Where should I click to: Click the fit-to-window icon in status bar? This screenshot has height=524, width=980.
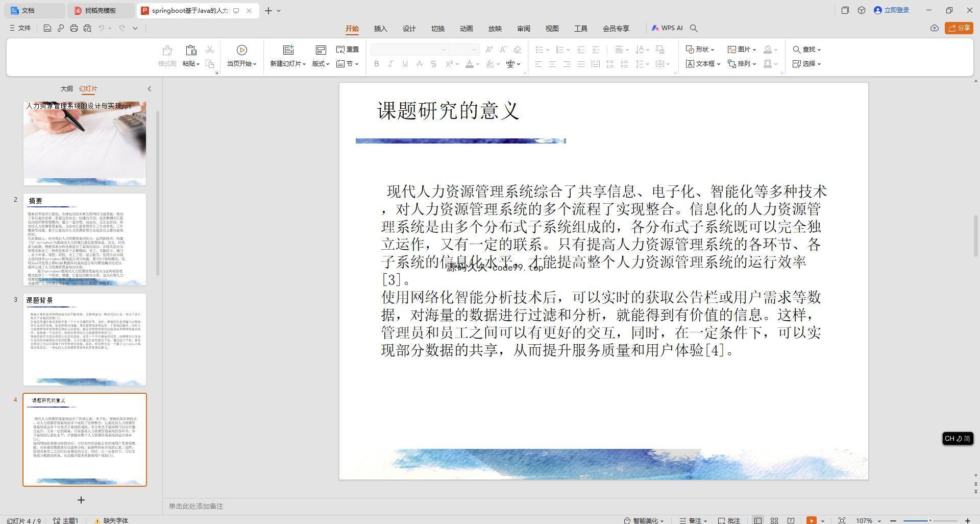click(x=842, y=520)
